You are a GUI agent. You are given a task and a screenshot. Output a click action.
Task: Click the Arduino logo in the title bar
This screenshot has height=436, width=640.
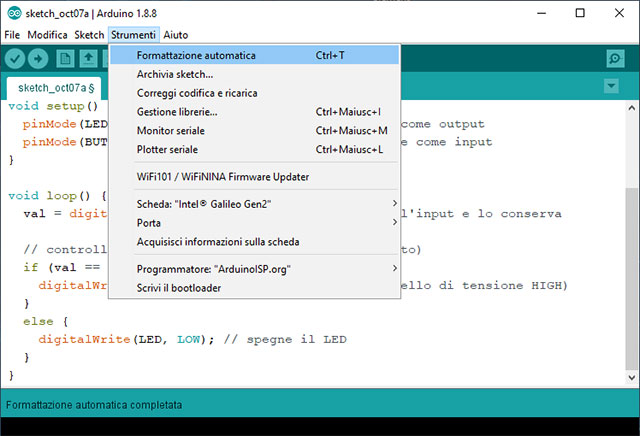[x=14, y=13]
